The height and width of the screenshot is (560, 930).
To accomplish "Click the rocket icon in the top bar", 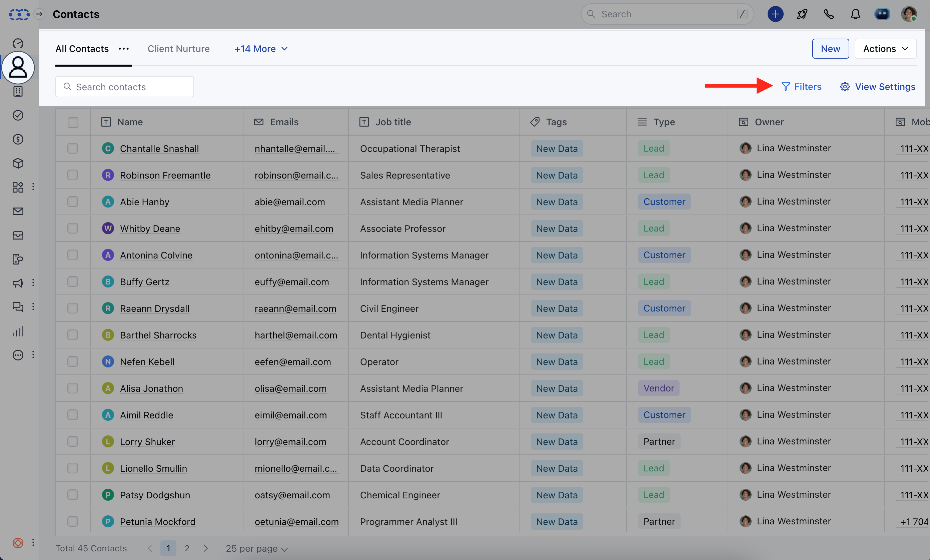I will click(x=802, y=14).
